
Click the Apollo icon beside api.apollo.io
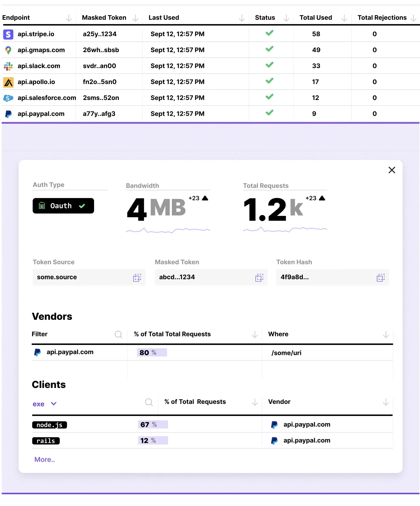pyautogui.click(x=8, y=82)
